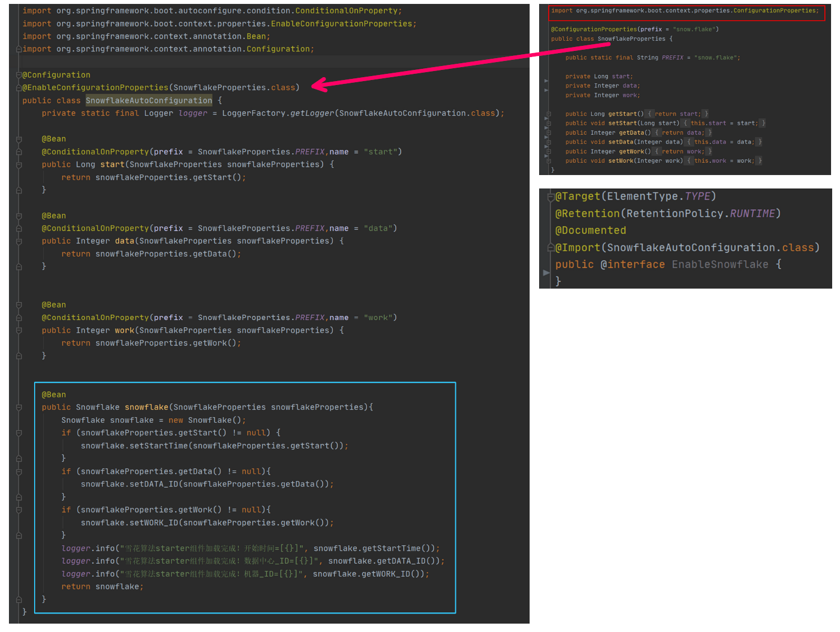840x632 pixels.
Task: Collapse the 'public Snowflake snowflake' method fold marker
Action: click(x=18, y=408)
